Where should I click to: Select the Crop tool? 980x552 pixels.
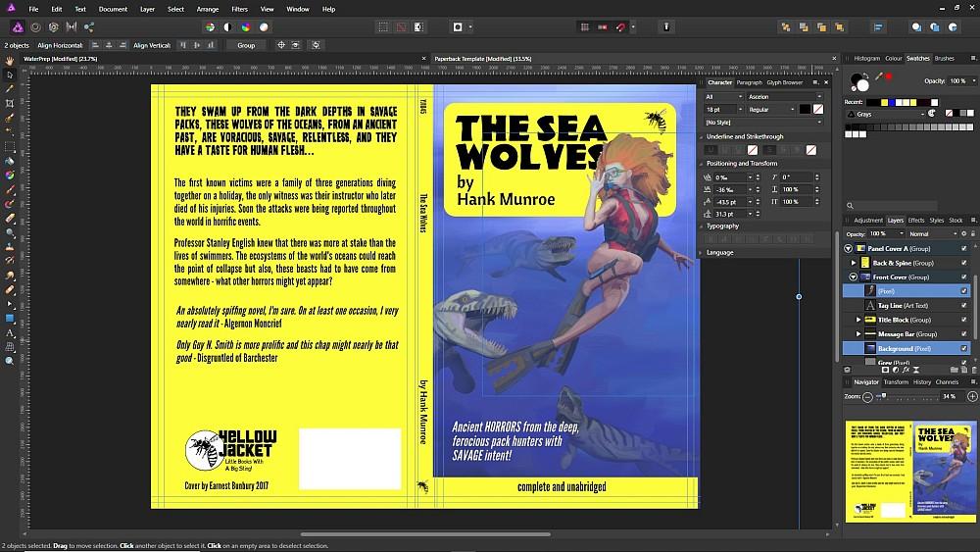pos(10,103)
